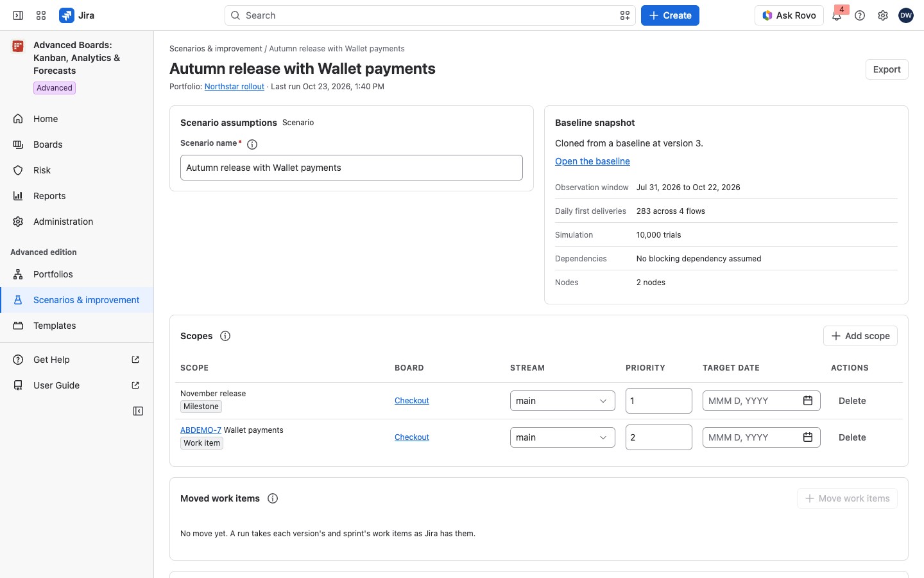Click the Advanced Boards app icon

[x=18, y=46]
